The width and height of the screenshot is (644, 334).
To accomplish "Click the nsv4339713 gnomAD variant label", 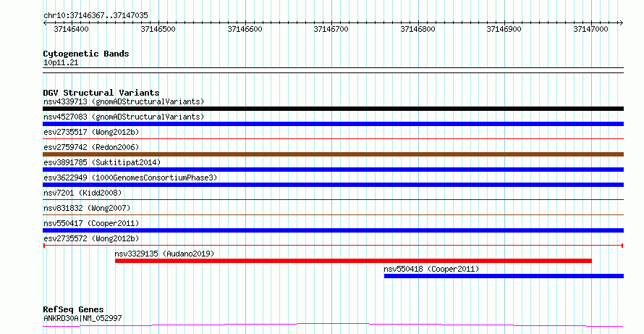I will pyautogui.click(x=124, y=101).
